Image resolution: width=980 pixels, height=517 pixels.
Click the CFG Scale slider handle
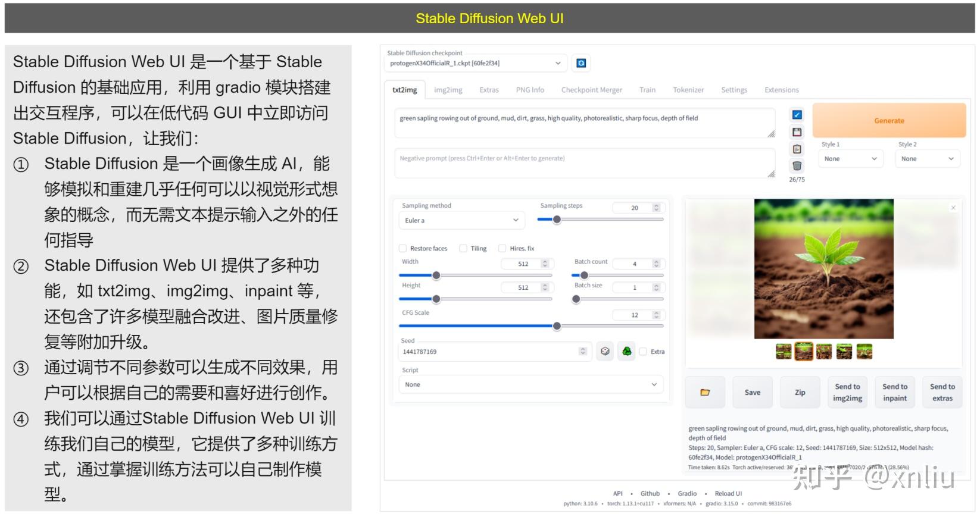pos(557,326)
